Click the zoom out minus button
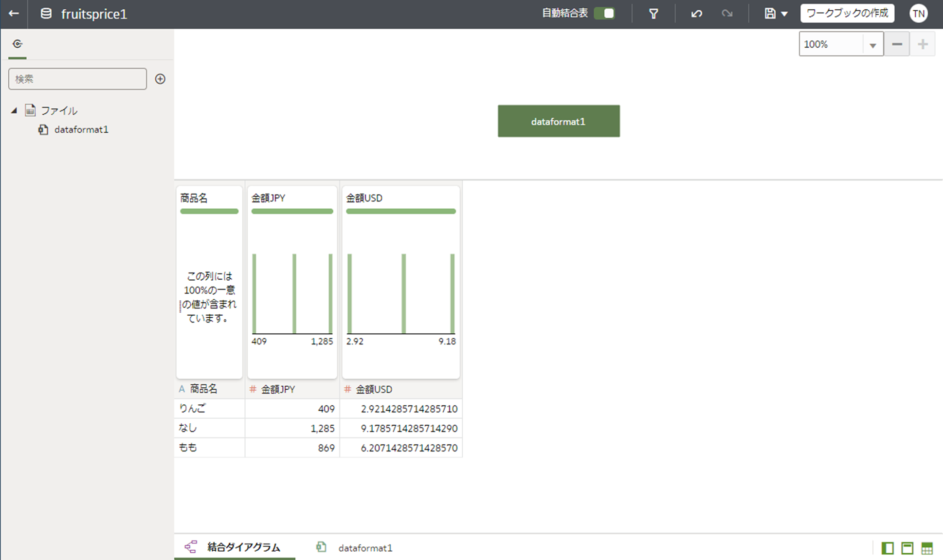Image resolution: width=943 pixels, height=560 pixels. 897,44
